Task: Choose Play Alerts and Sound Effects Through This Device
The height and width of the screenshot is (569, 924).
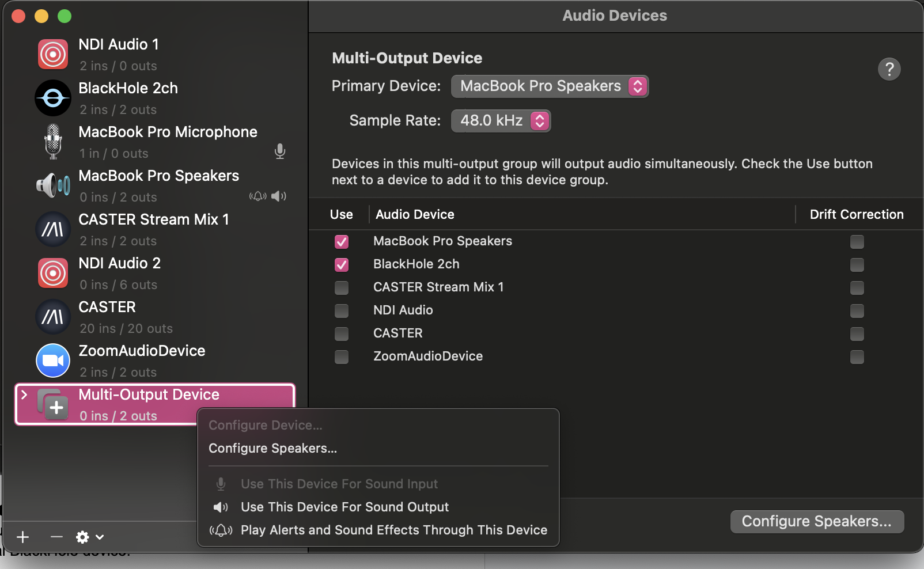Action: 394,530
